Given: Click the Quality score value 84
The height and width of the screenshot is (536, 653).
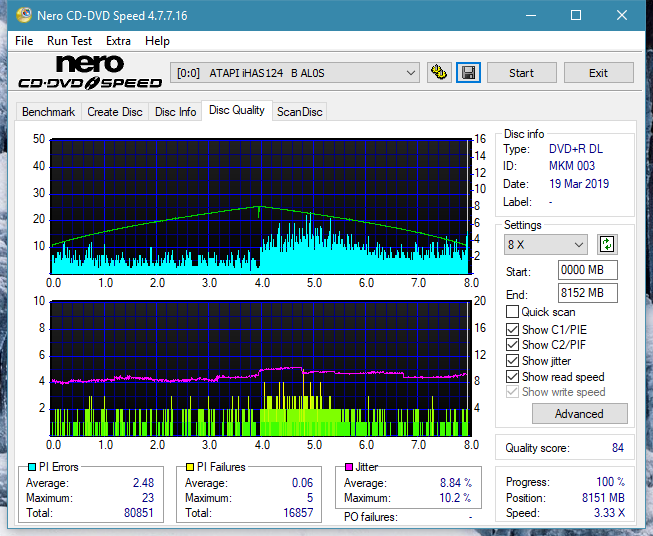Looking at the screenshot, I should [618, 448].
